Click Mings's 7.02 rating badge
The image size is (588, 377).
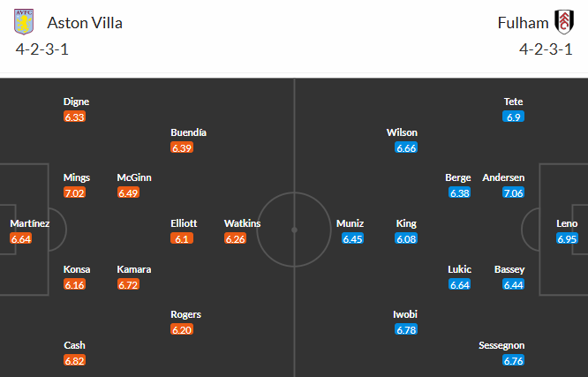(x=75, y=192)
